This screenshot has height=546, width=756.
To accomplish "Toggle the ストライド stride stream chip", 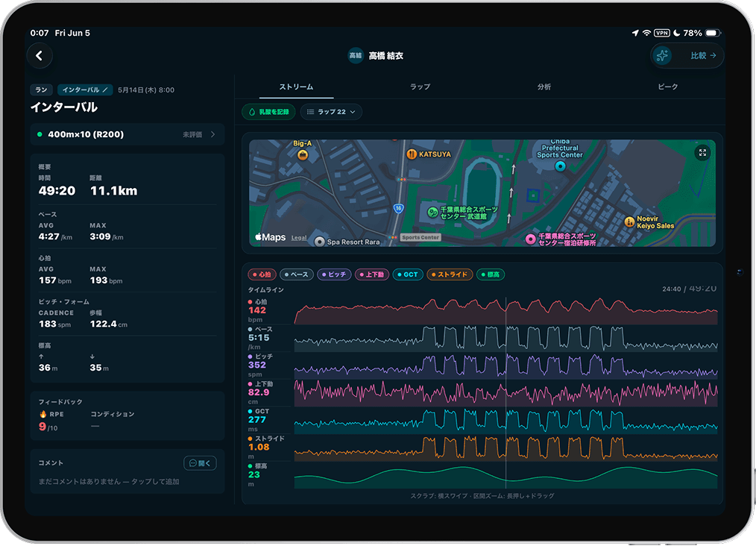I will click(x=450, y=274).
